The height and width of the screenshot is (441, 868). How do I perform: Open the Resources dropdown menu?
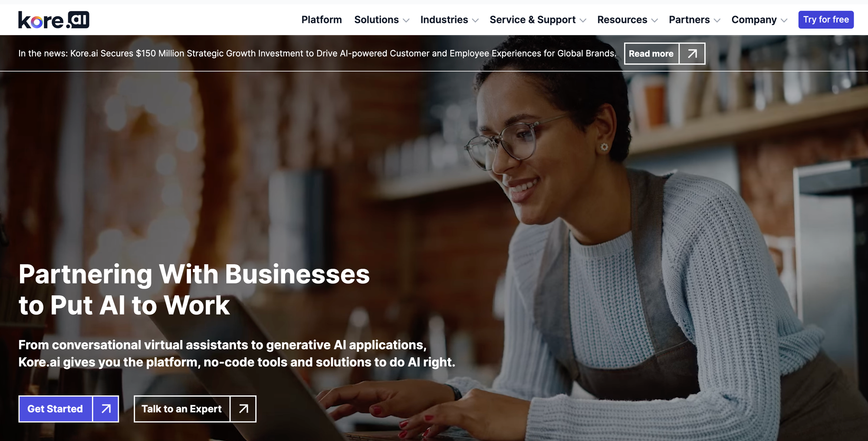pos(628,20)
